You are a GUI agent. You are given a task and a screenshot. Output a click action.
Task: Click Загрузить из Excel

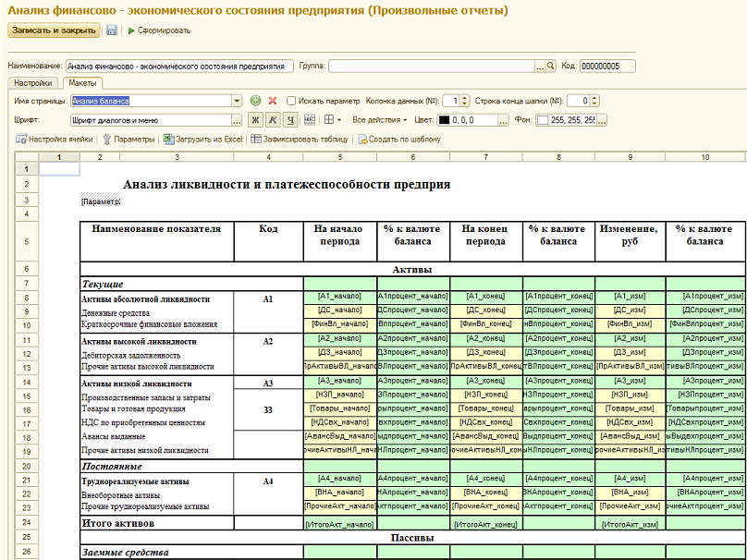pos(202,140)
